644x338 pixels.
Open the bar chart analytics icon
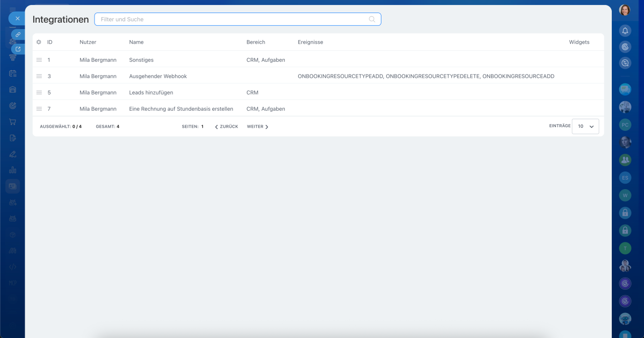[13, 170]
